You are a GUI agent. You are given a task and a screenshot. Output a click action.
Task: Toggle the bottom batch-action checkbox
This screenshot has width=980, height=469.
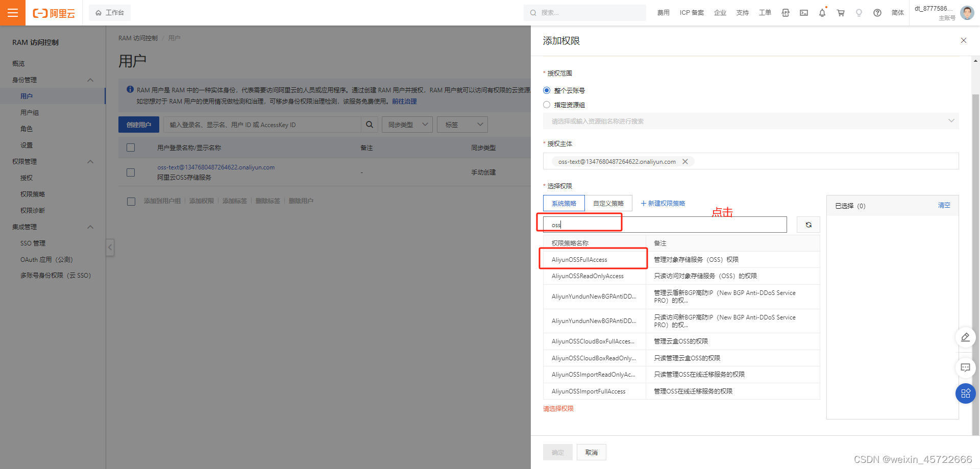(x=131, y=202)
